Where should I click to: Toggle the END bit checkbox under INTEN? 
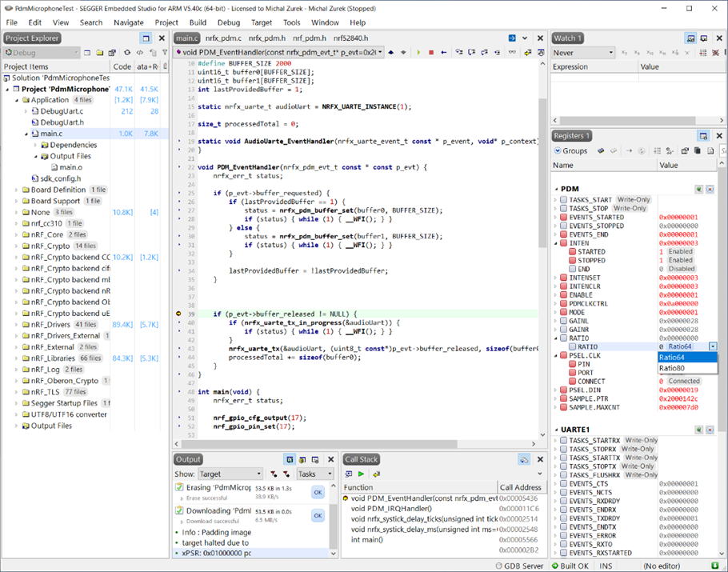tap(573, 269)
